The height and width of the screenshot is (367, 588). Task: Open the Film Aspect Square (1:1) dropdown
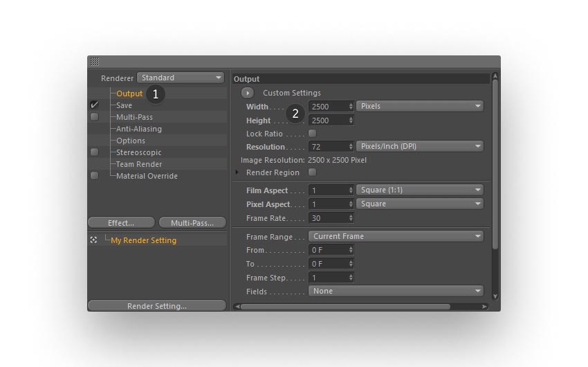click(x=420, y=190)
